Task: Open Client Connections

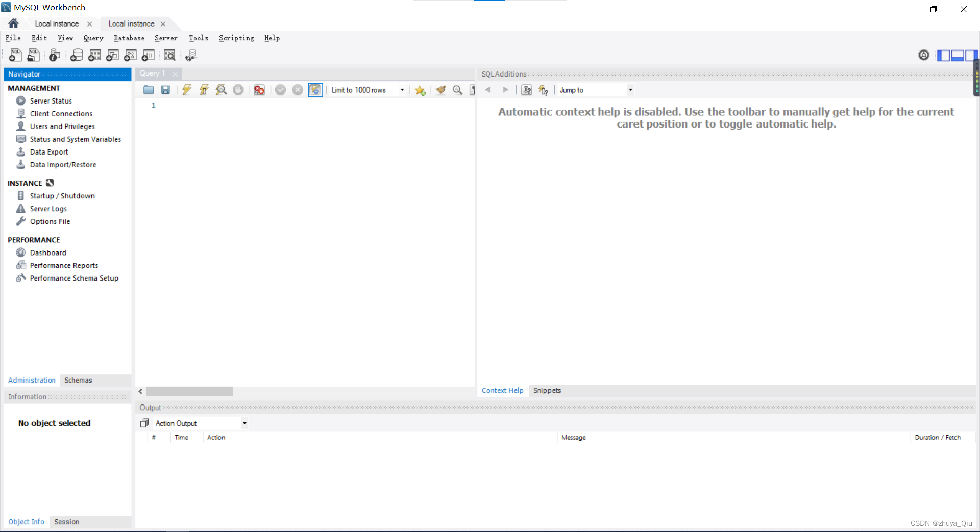Action: 61,114
